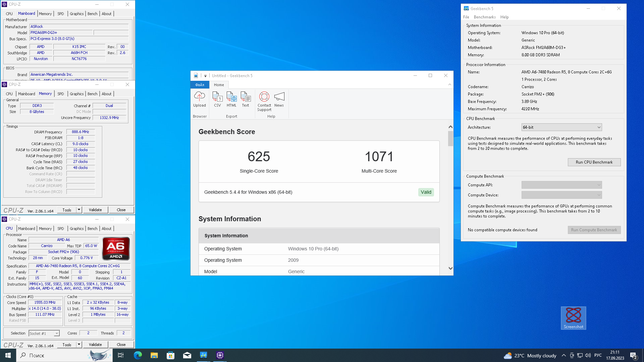Switch to Bench tab in bottom CPU-Z window
Image resolution: width=644 pixels, height=362 pixels.
(93, 229)
